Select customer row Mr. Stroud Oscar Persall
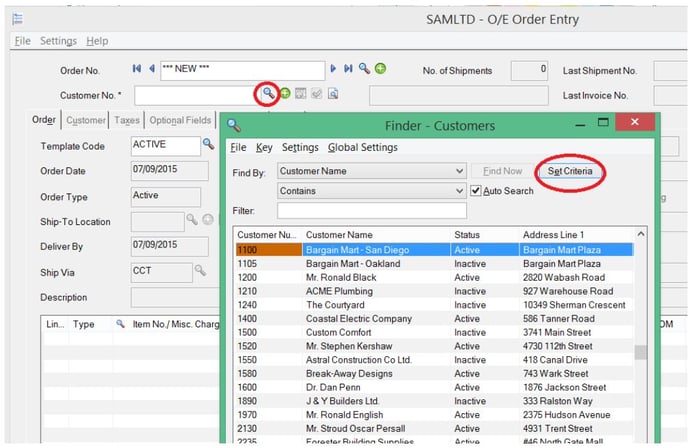 click(435, 429)
